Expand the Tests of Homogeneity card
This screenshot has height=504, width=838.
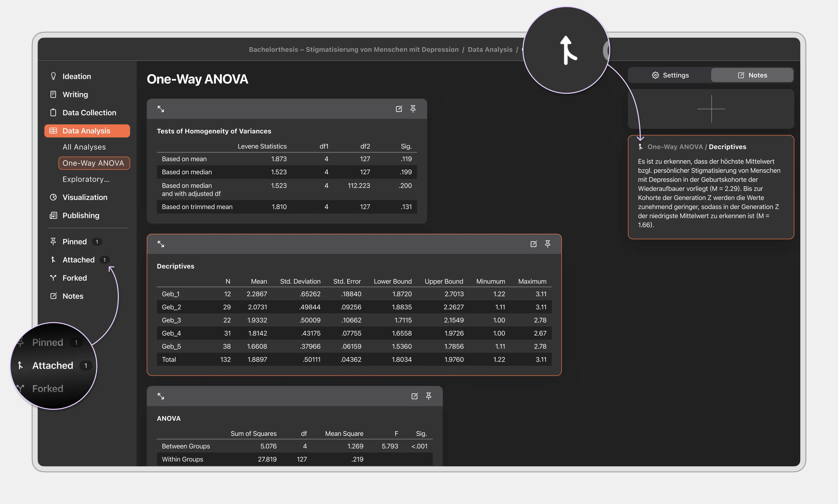click(x=161, y=109)
